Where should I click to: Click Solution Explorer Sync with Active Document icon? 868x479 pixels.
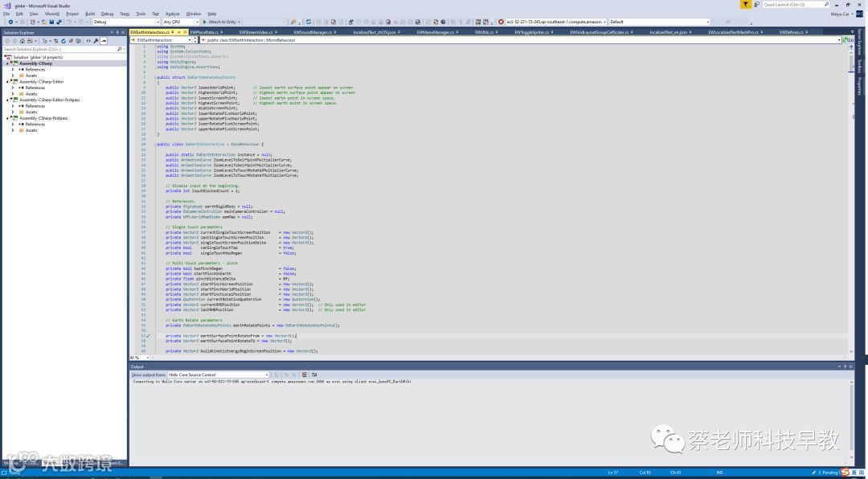57,41
